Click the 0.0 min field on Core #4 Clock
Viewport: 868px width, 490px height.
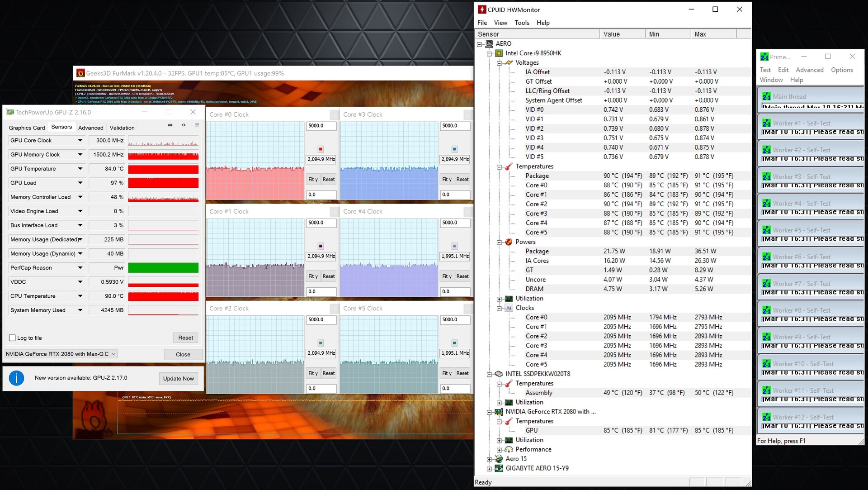click(455, 291)
